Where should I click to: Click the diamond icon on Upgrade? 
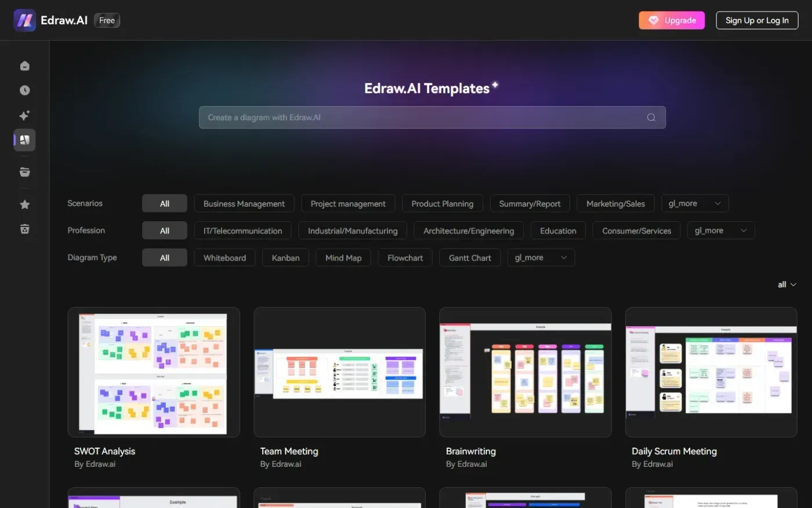(654, 20)
